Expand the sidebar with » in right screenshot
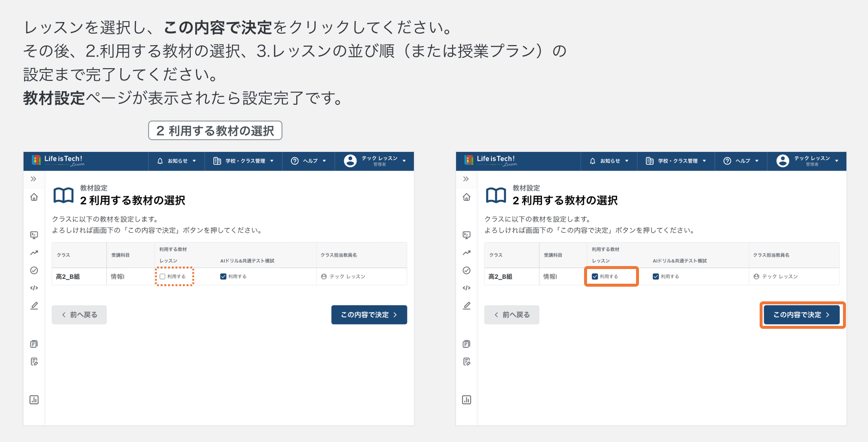Image resolution: width=868 pixels, height=442 pixels. click(x=466, y=179)
